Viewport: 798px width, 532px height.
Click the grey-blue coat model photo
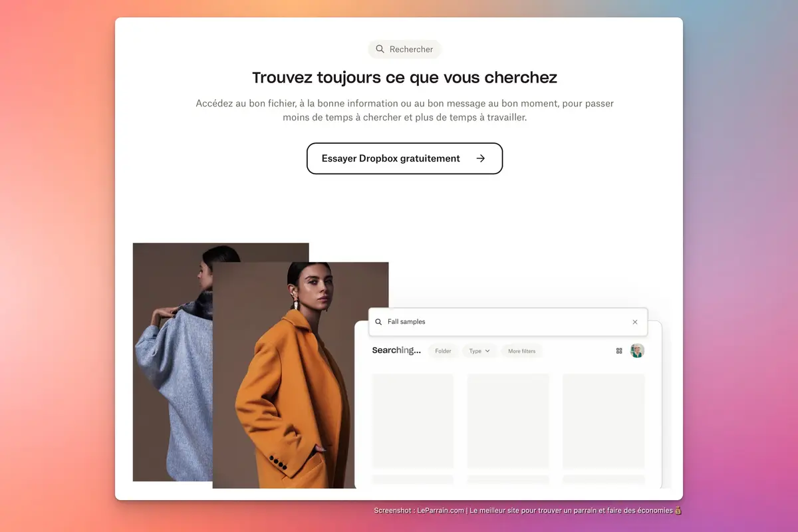[x=172, y=362]
